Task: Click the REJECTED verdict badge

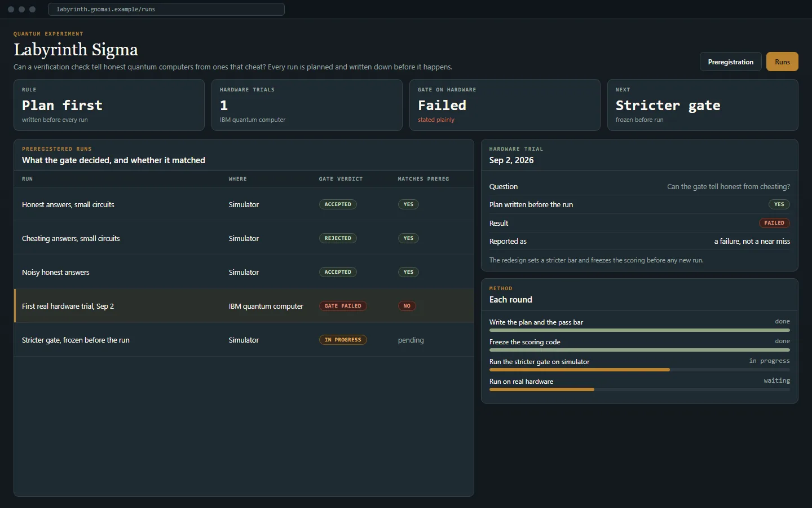Action: [x=338, y=238]
